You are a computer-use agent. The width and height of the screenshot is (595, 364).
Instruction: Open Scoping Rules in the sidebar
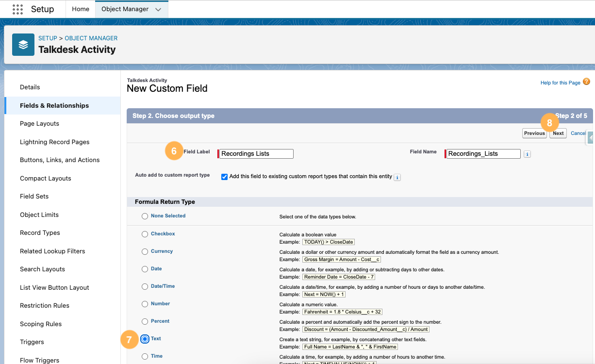(41, 324)
